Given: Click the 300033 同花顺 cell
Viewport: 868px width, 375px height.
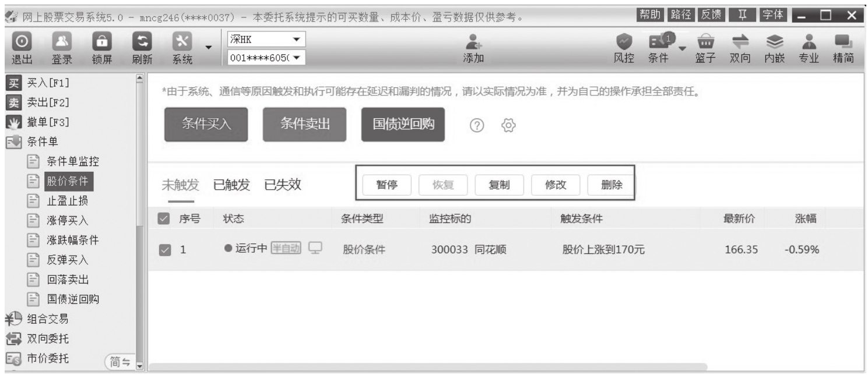Looking at the screenshot, I should tap(469, 250).
